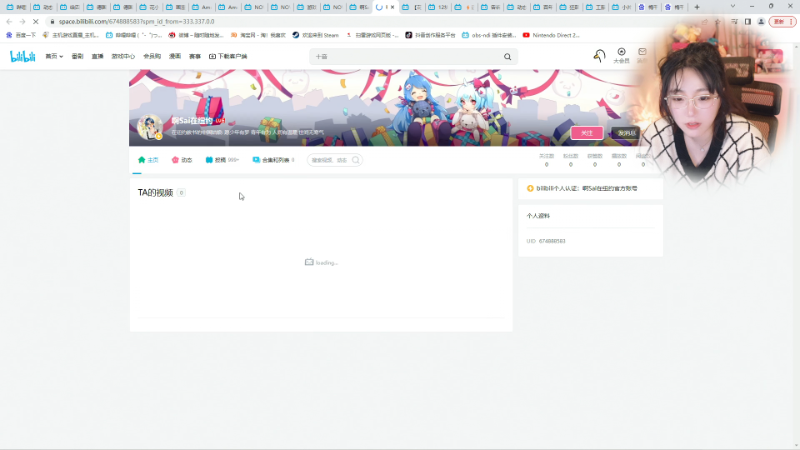
Task: Click the bilibili个人认证 badge icon
Action: (530, 189)
